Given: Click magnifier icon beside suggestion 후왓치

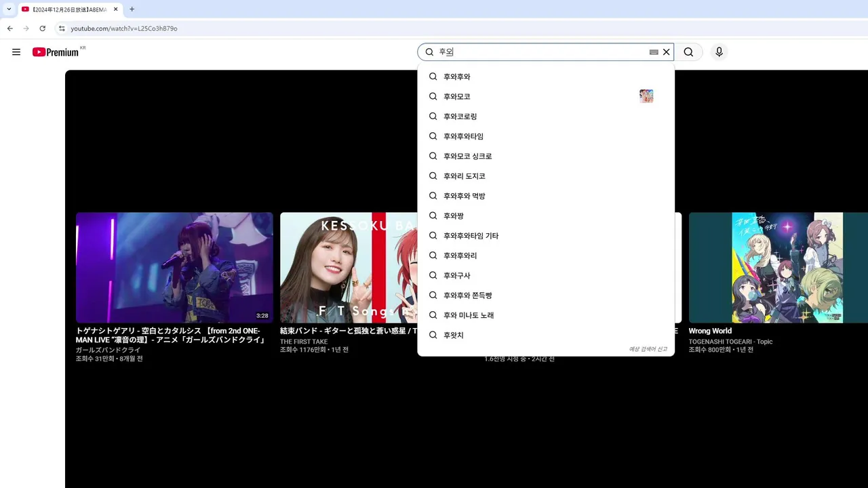Looking at the screenshot, I should point(433,335).
